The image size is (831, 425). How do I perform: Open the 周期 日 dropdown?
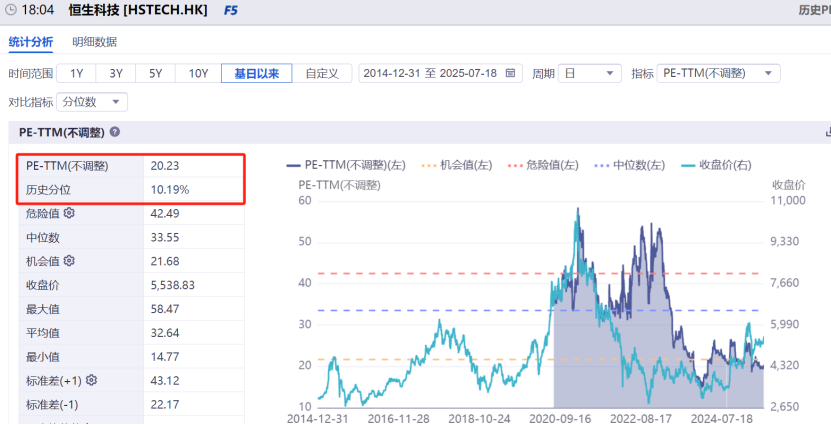coord(590,73)
